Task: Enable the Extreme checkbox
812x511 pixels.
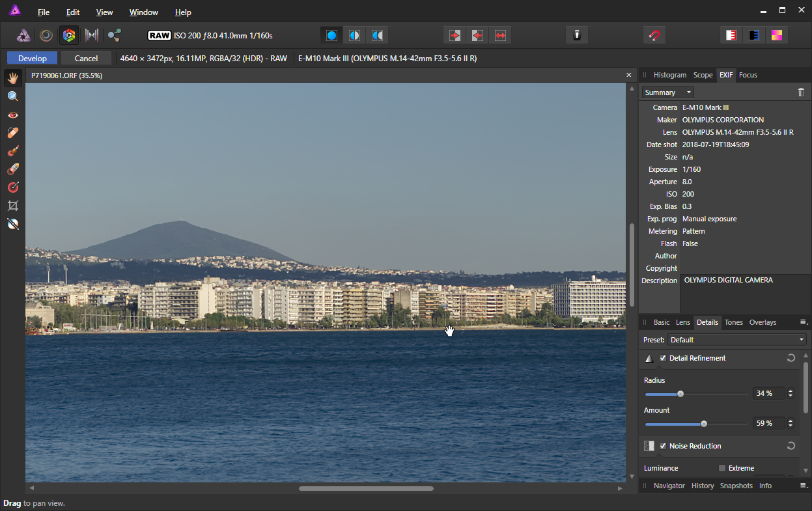Action: pos(722,468)
